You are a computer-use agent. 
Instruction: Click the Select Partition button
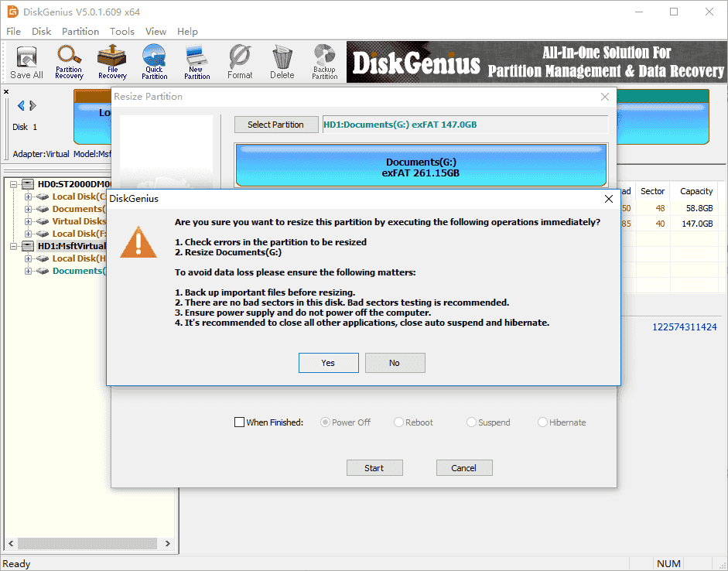[x=275, y=125]
